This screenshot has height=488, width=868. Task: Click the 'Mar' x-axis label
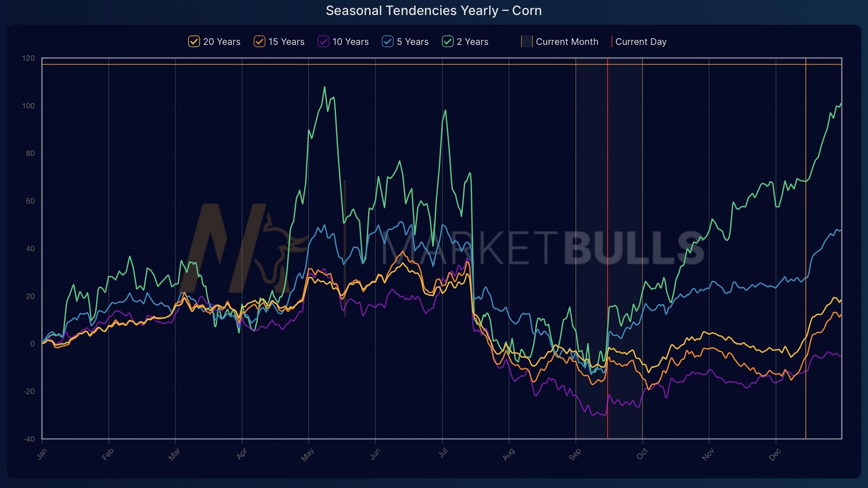point(174,454)
